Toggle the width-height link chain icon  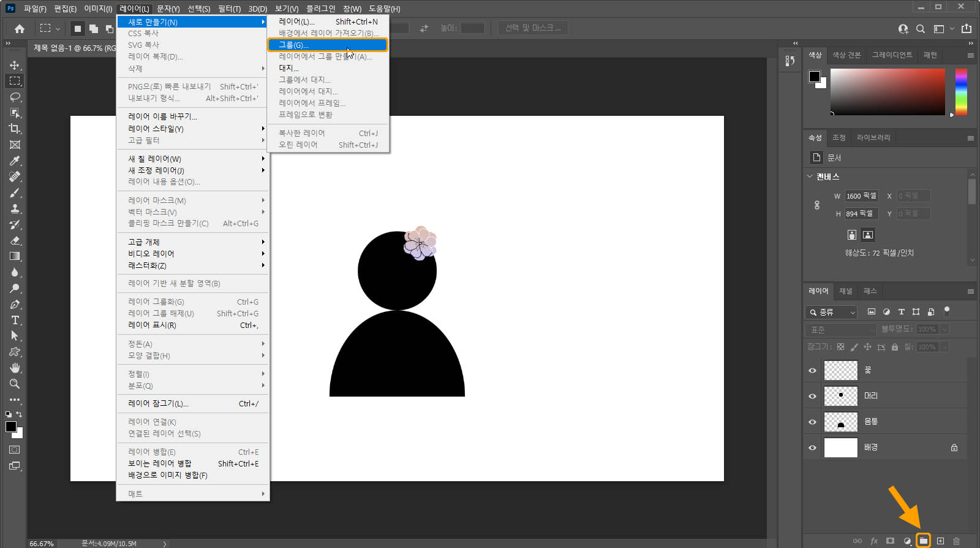[x=817, y=205]
